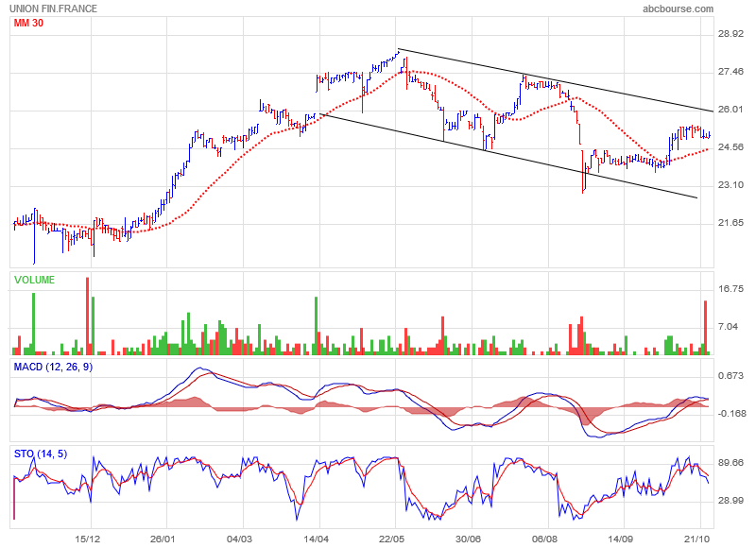Click the 0.673 MACD axis value

pyautogui.click(x=730, y=376)
